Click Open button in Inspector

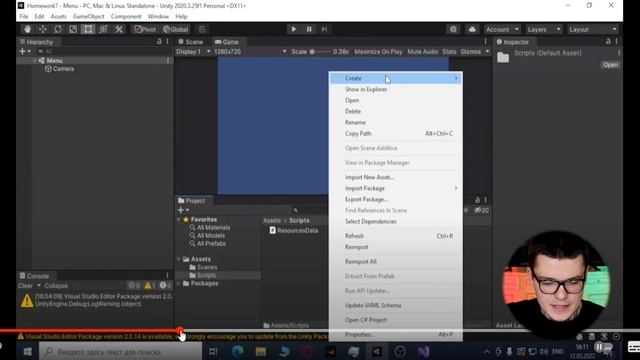[610, 65]
